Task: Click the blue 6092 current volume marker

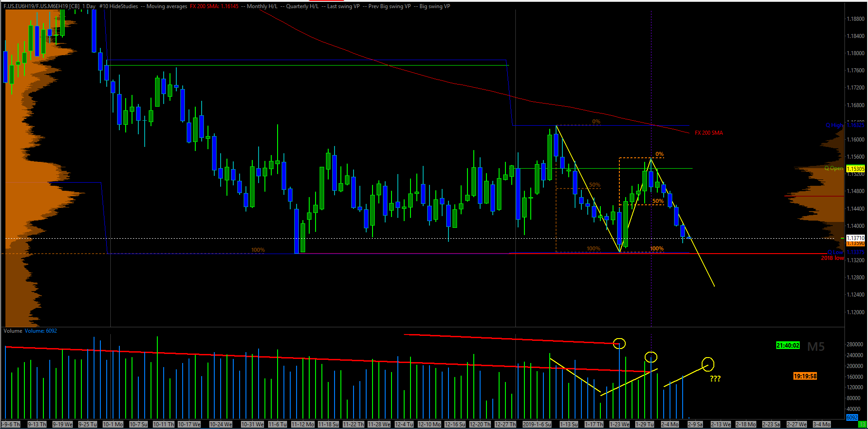Action: point(852,417)
